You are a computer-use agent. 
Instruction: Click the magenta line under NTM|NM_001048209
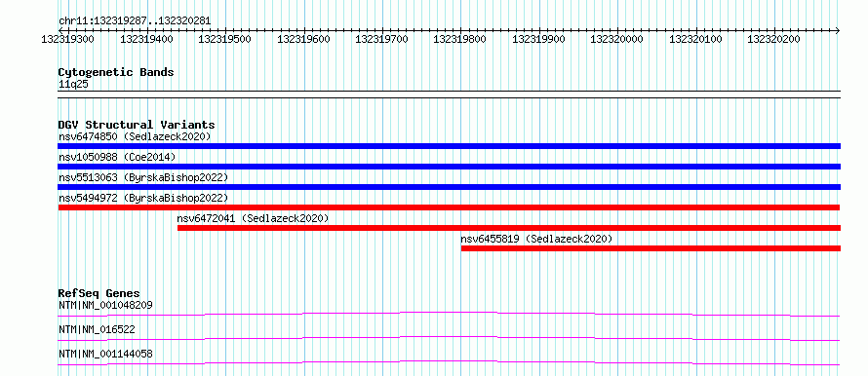(x=449, y=314)
